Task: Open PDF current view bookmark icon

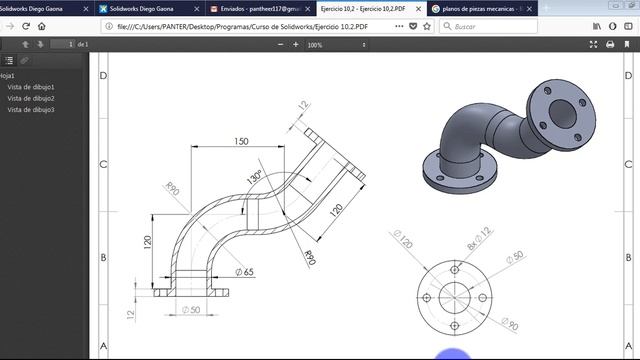Action: (x=627, y=44)
